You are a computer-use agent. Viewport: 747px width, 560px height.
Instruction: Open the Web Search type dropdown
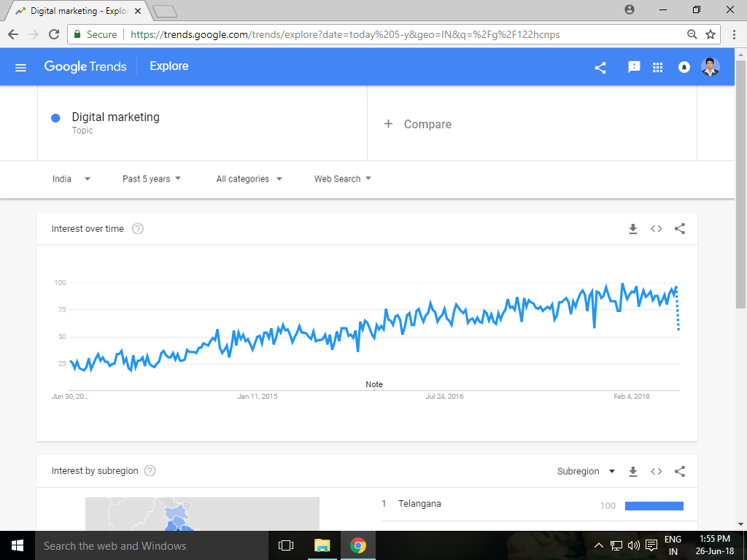343,179
